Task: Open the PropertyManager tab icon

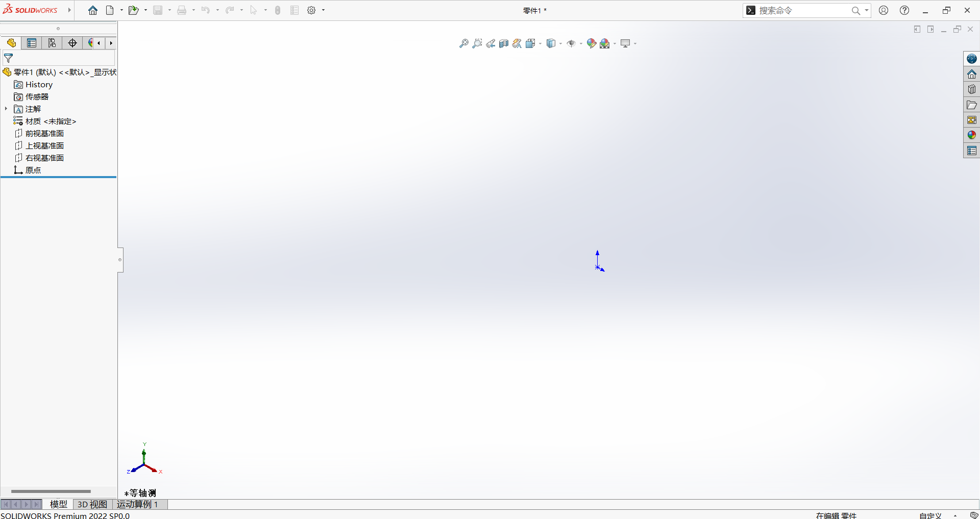Action: (x=32, y=43)
